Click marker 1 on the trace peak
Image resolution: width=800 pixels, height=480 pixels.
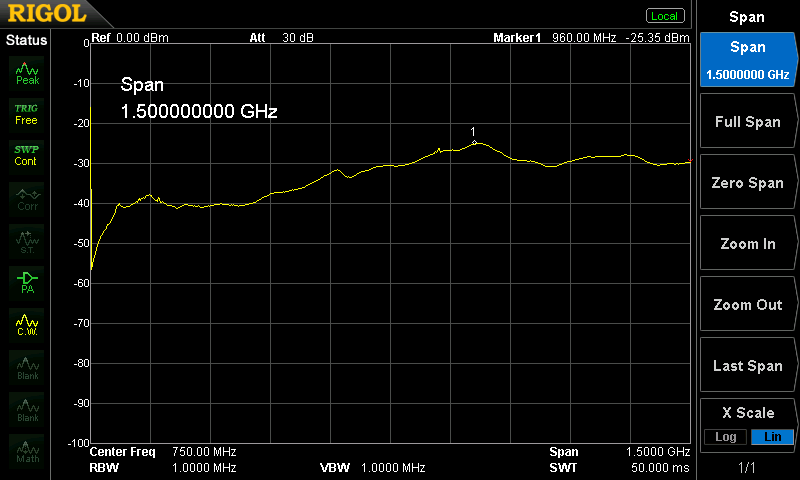click(474, 142)
